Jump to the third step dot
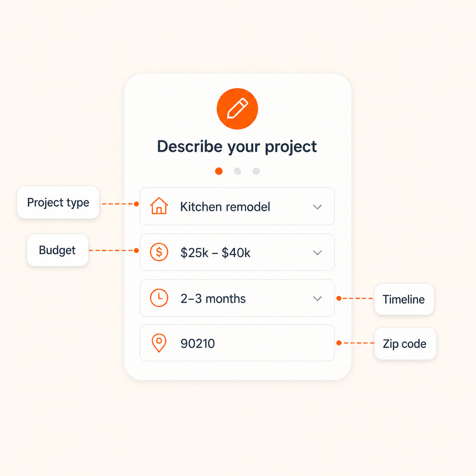The image size is (476, 476). (256, 171)
